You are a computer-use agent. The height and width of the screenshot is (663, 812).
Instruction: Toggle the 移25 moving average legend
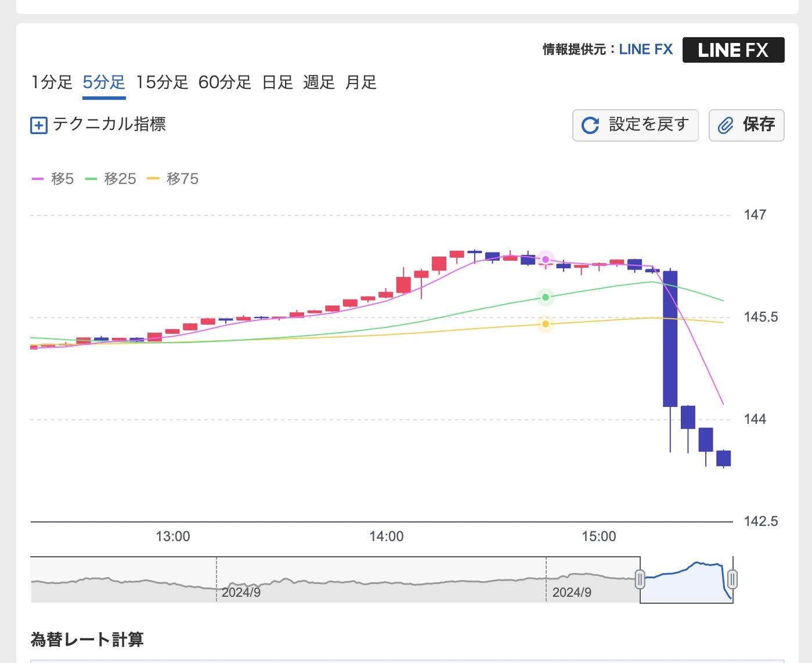tap(111, 179)
